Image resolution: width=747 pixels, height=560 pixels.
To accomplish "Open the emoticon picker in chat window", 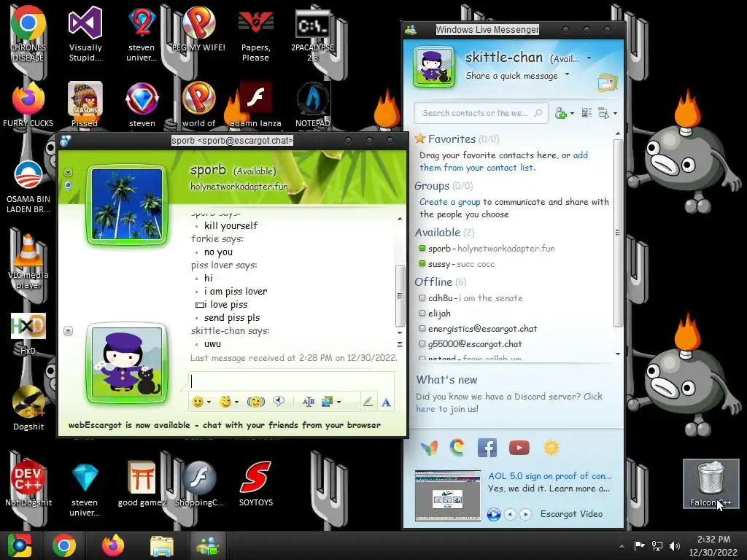I will 197,402.
